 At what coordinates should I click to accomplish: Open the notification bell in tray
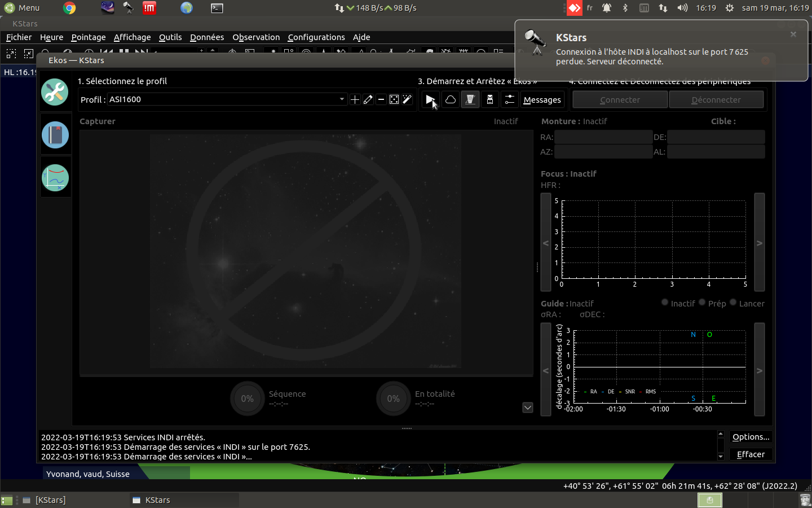coord(607,8)
